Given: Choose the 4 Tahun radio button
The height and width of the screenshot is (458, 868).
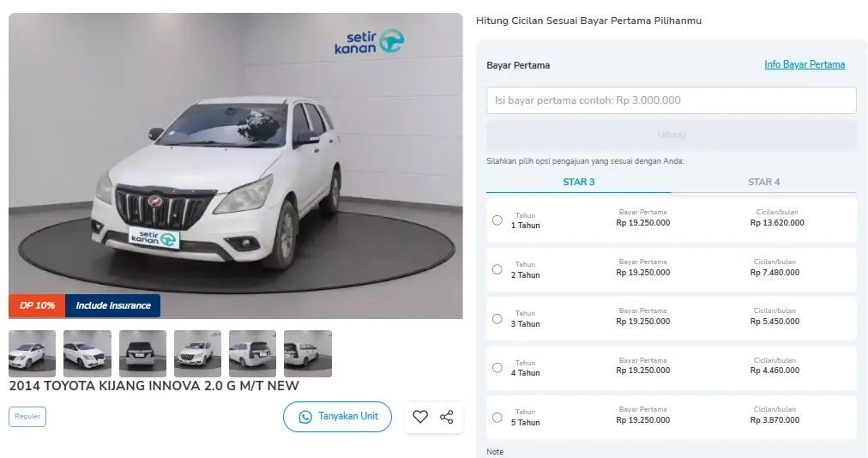Looking at the screenshot, I should (x=497, y=368).
